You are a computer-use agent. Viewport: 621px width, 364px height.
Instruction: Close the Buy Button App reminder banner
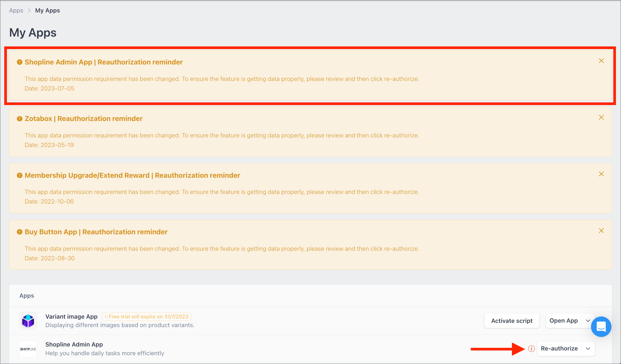click(601, 231)
